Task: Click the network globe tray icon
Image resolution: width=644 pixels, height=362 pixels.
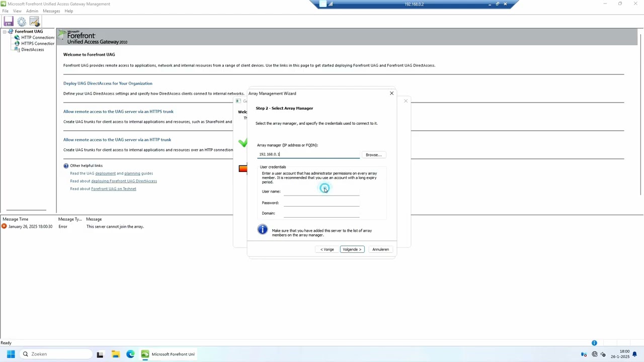Action: (595, 354)
